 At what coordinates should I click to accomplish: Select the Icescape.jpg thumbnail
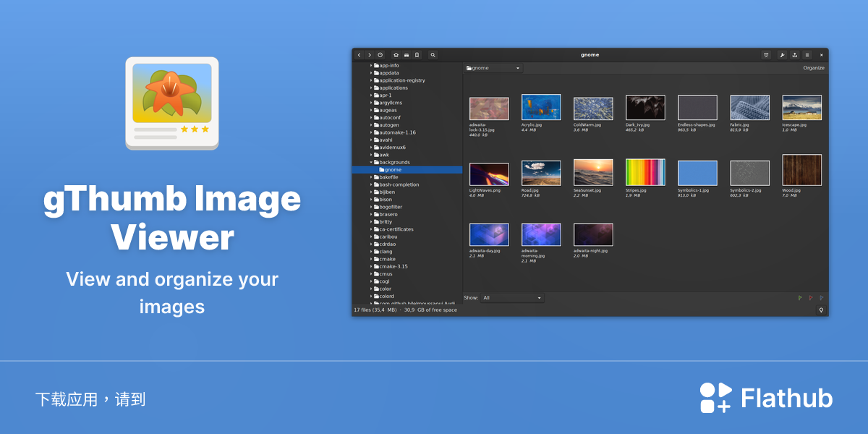pos(801,107)
